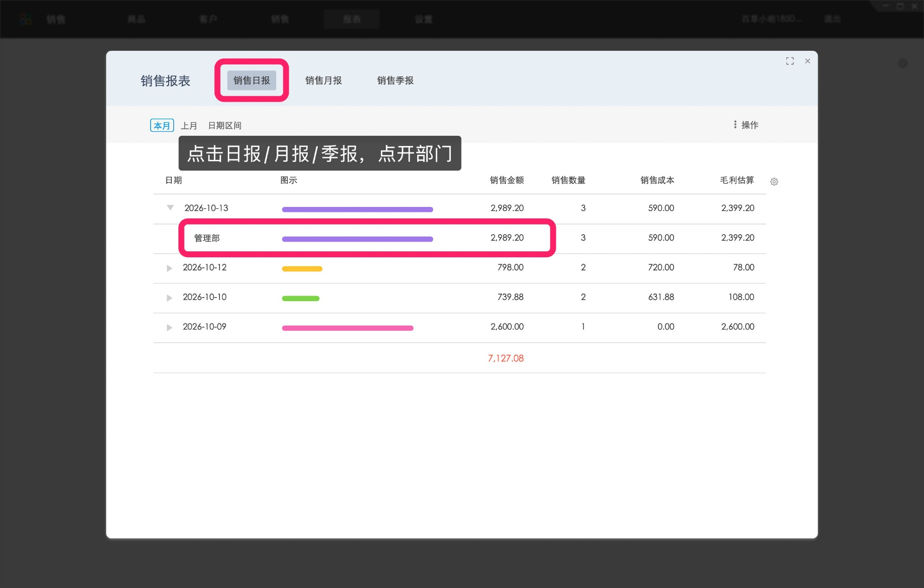Open the 设置 menu in the background window
This screenshot has width=924, height=588.
click(x=423, y=19)
